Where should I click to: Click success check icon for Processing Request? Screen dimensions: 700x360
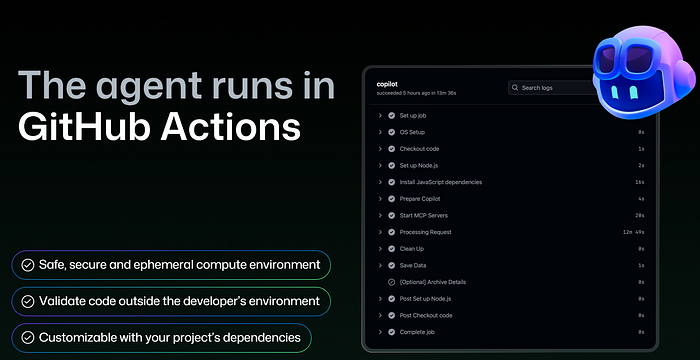pyautogui.click(x=392, y=232)
